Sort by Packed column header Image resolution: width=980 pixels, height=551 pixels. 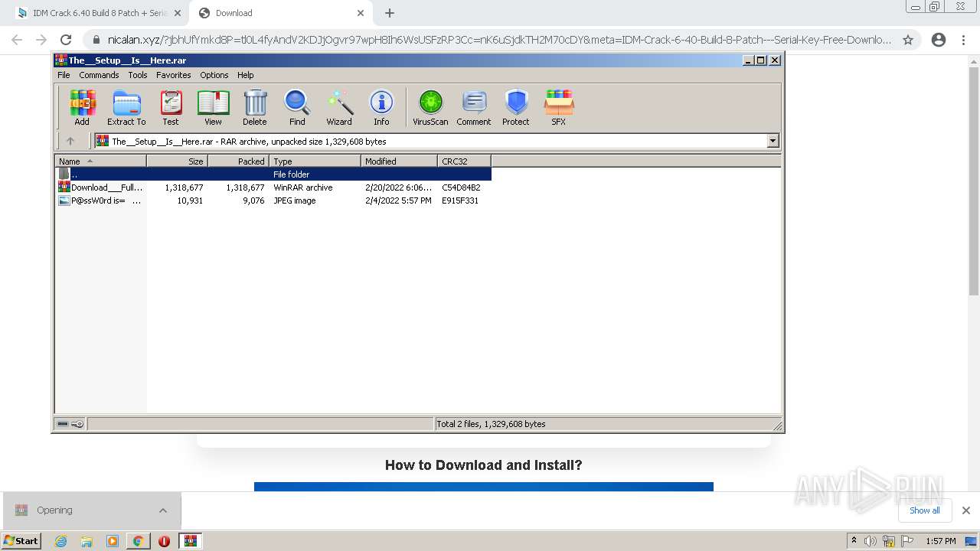[238, 161]
